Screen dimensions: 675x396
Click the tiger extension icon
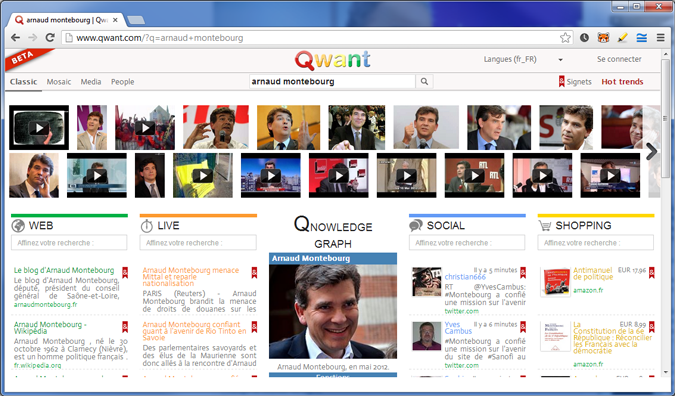click(x=603, y=38)
